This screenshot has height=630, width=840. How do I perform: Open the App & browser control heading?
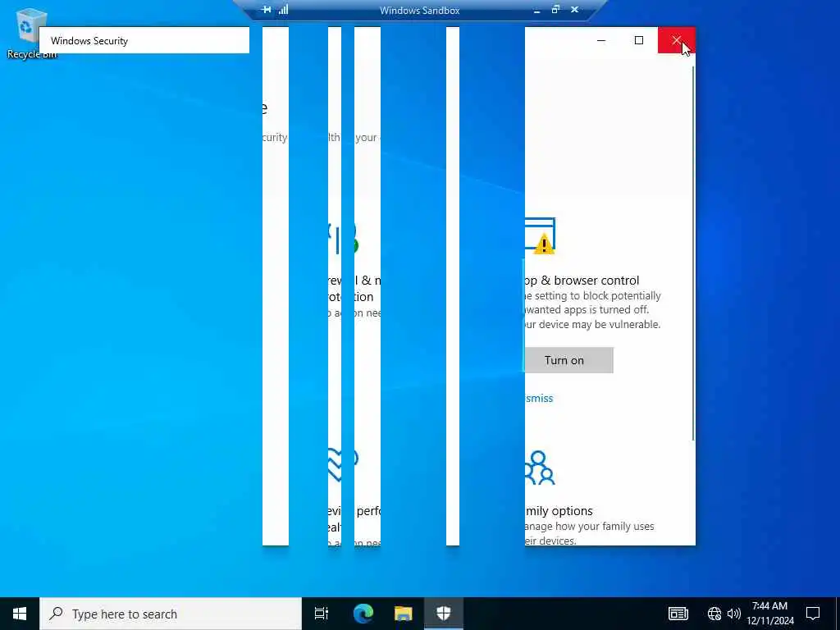coord(582,281)
